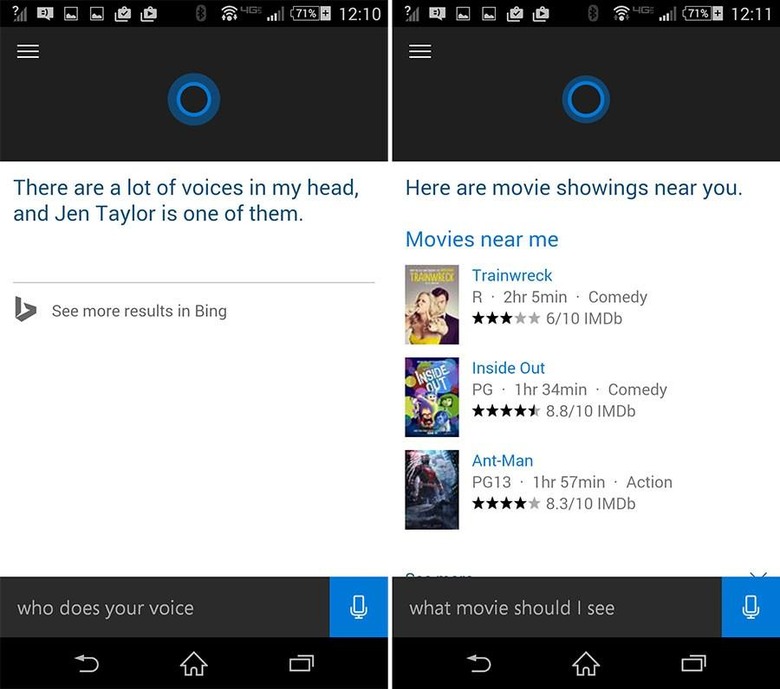Select Inside Out 8.8/10 IMDb rating text
780x689 pixels.
pos(590,411)
